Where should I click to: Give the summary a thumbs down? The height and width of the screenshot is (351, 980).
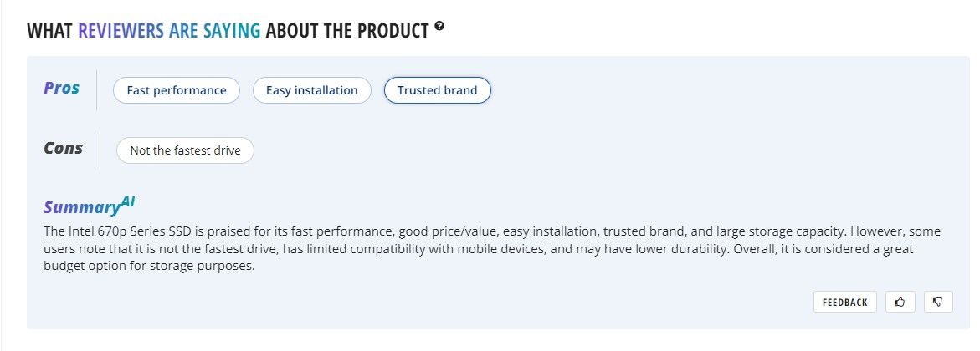(938, 302)
